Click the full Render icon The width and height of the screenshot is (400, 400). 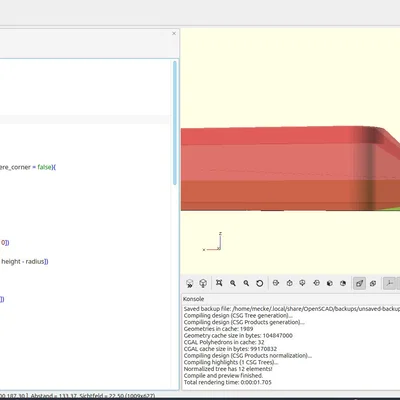tap(203, 283)
